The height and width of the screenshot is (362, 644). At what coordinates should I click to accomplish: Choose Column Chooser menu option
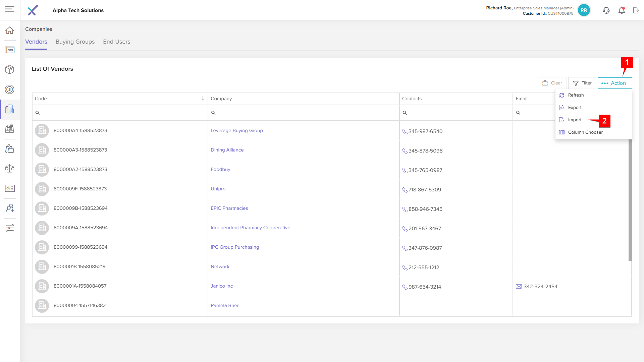585,132
